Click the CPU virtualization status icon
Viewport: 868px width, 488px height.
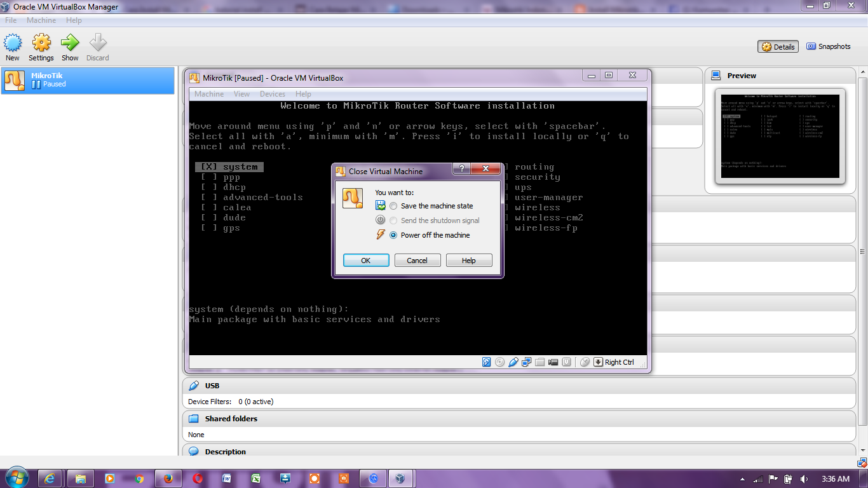coord(567,362)
